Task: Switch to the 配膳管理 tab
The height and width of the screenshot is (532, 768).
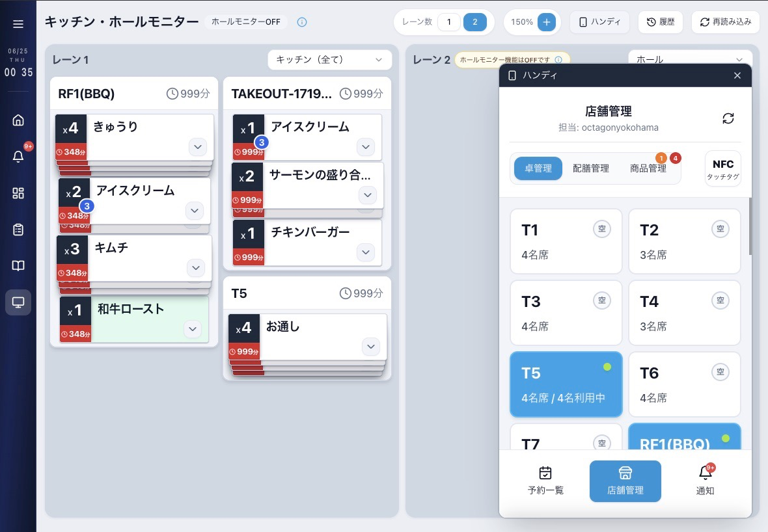Action: coord(591,168)
